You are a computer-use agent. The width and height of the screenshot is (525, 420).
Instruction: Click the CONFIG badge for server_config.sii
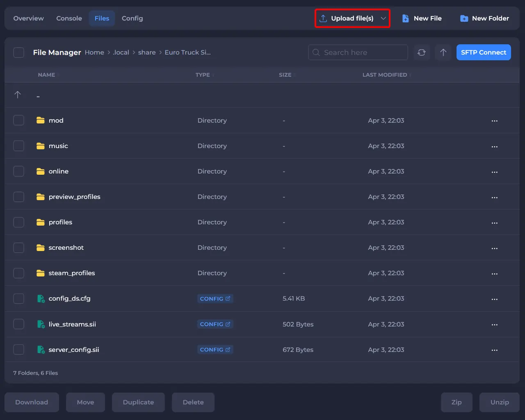pos(215,349)
